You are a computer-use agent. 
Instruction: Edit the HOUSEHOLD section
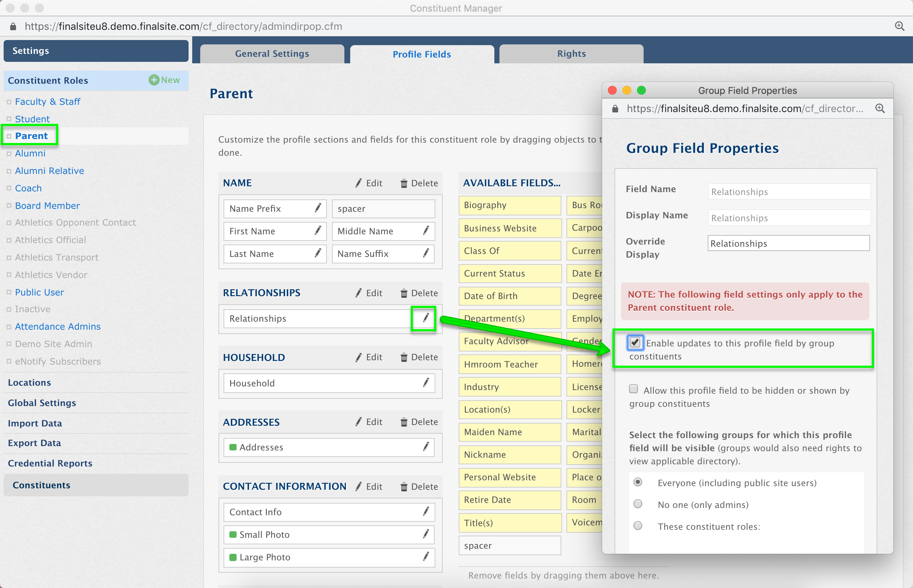pos(369,357)
